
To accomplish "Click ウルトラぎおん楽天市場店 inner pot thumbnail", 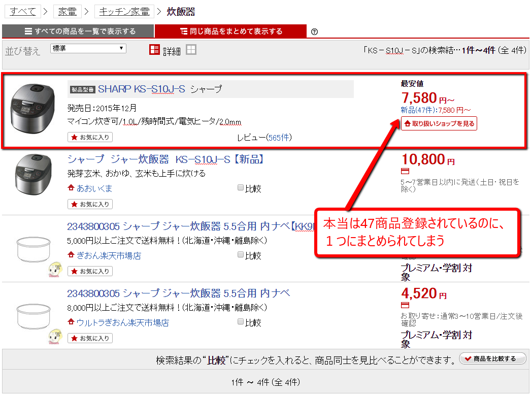I will coord(34,316).
